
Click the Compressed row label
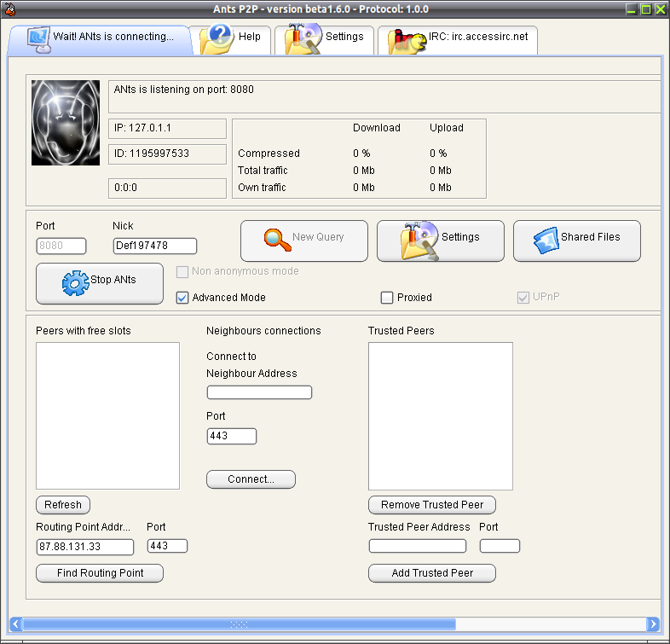pyautogui.click(x=269, y=154)
